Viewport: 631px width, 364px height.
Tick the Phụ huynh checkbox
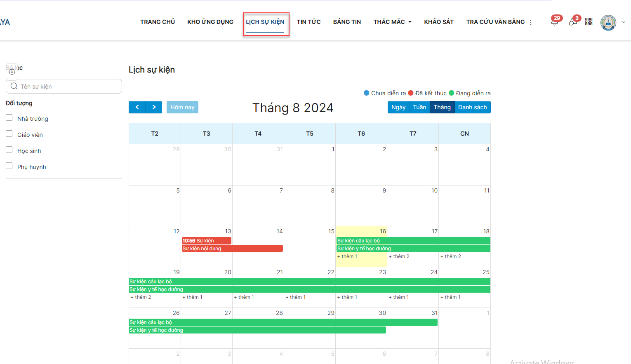tap(9, 166)
